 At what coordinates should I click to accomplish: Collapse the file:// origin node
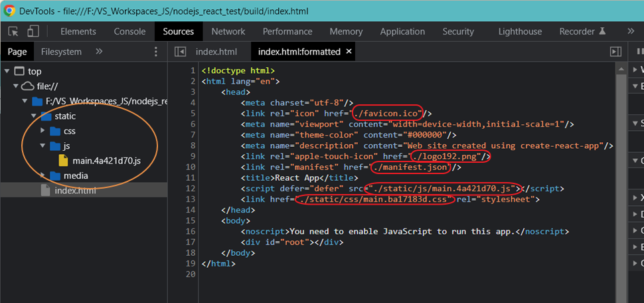click(x=16, y=86)
